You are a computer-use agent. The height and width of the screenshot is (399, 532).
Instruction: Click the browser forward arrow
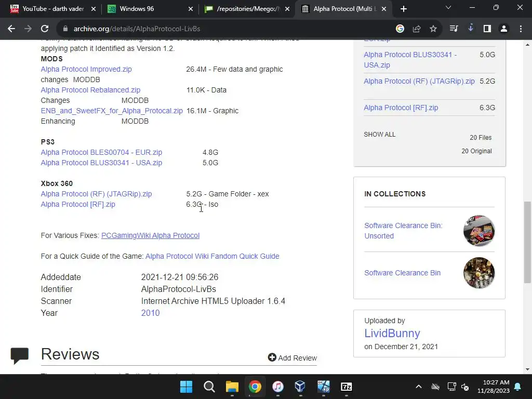pyautogui.click(x=28, y=29)
